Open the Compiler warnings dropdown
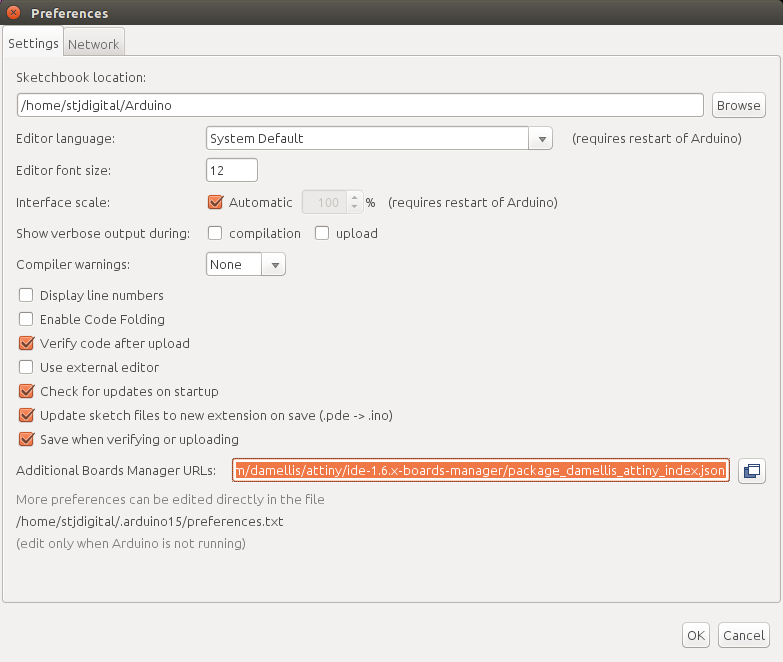The image size is (783, 662). point(246,265)
